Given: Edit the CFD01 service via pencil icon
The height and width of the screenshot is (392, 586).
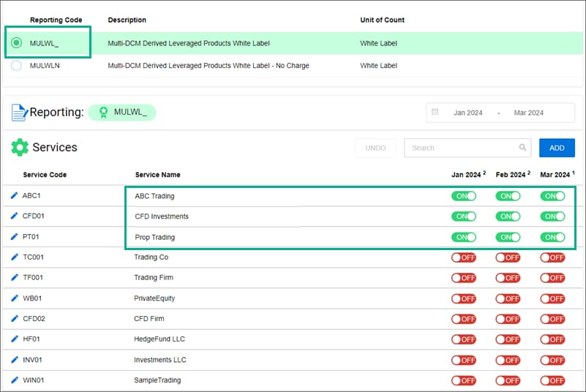Looking at the screenshot, I should [x=14, y=216].
